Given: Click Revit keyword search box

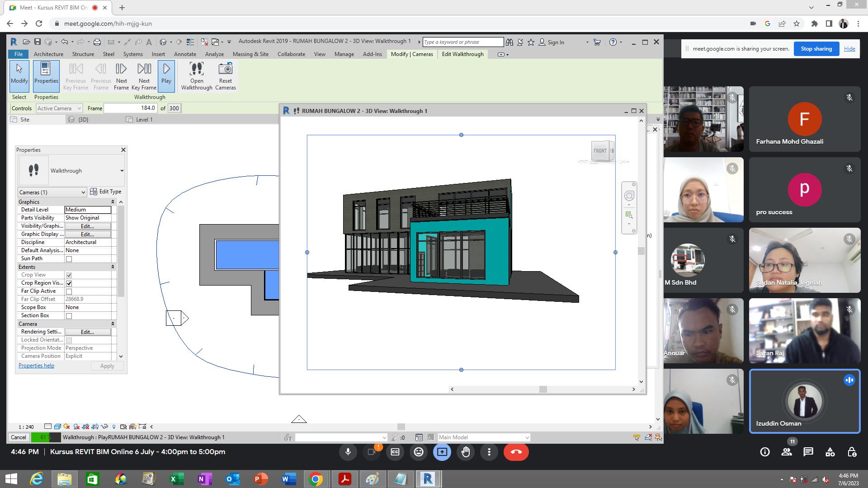Looking at the screenshot, I should [x=463, y=42].
